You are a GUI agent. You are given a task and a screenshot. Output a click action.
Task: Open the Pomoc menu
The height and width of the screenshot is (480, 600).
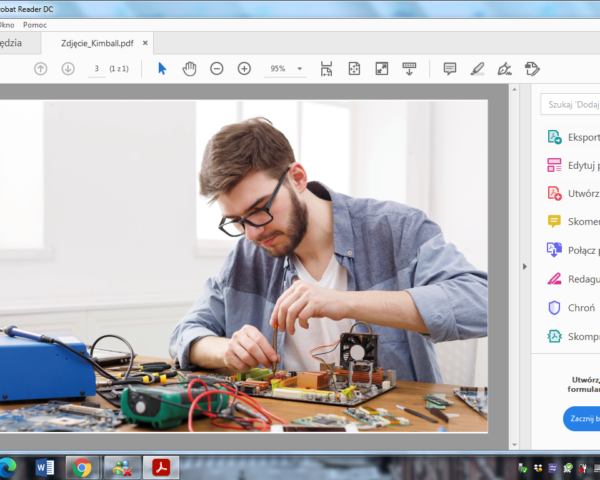pyautogui.click(x=35, y=25)
